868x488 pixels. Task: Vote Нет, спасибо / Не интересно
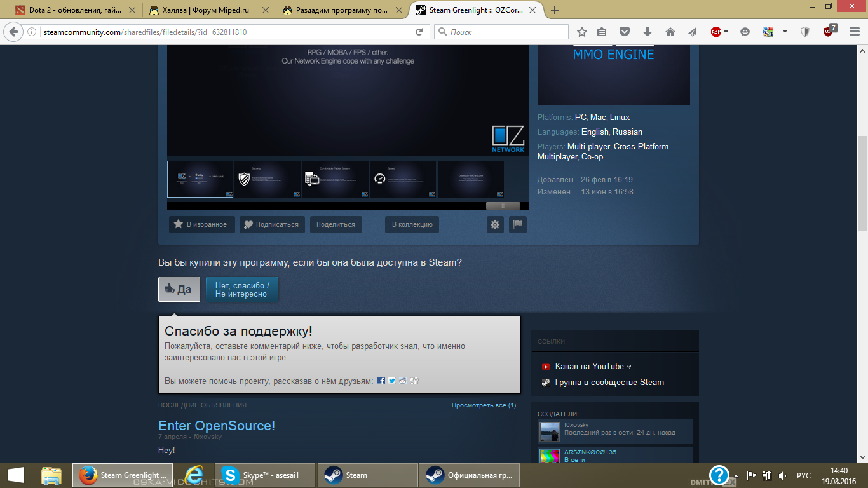point(242,290)
